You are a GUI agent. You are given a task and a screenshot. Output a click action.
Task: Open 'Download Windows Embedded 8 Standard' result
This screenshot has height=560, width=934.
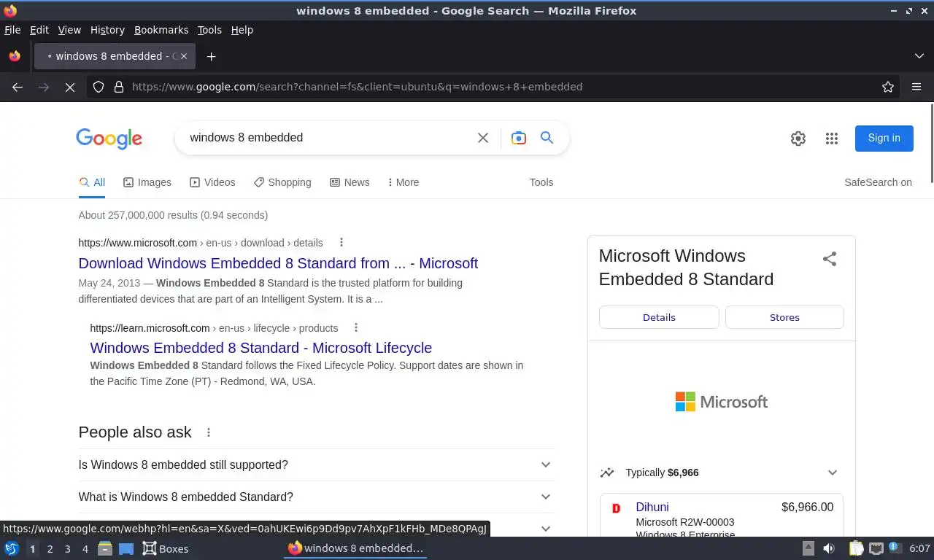click(x=278, y=263)
